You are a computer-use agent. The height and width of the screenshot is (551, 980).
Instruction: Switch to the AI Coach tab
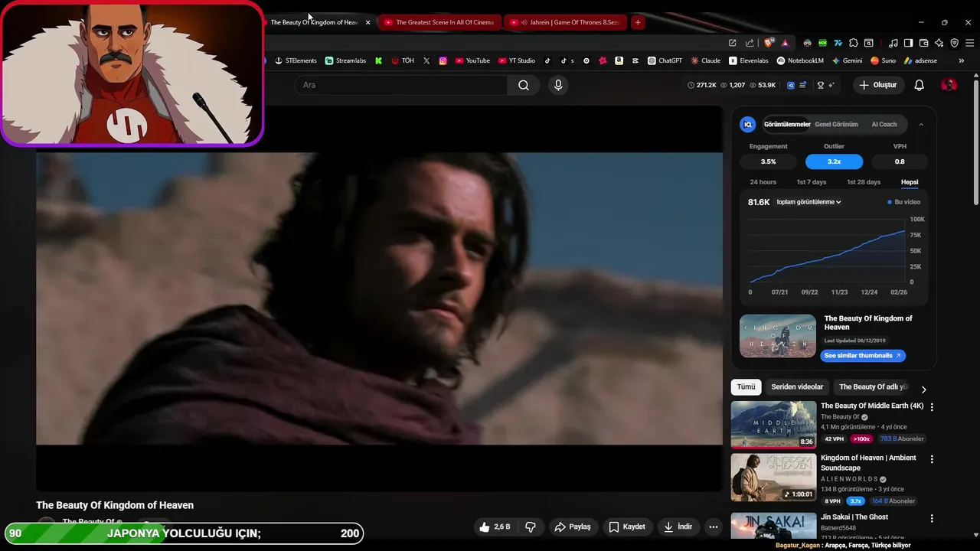[x=884, y=124]
